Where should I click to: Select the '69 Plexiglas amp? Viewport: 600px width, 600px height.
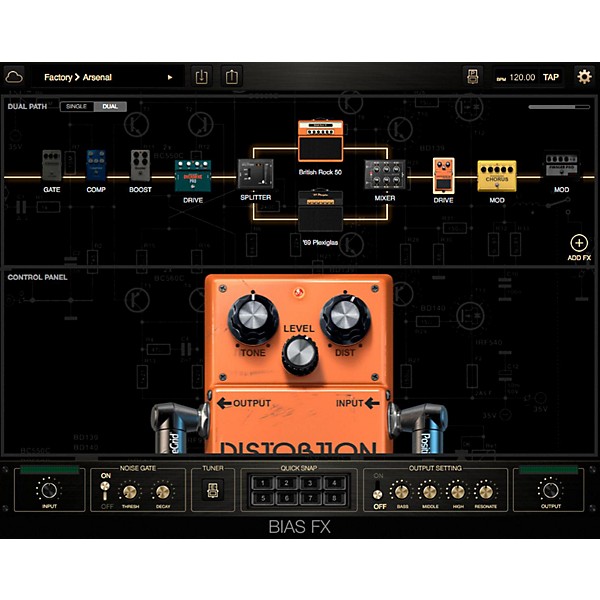pyautogui.click(x=321, y=211)
